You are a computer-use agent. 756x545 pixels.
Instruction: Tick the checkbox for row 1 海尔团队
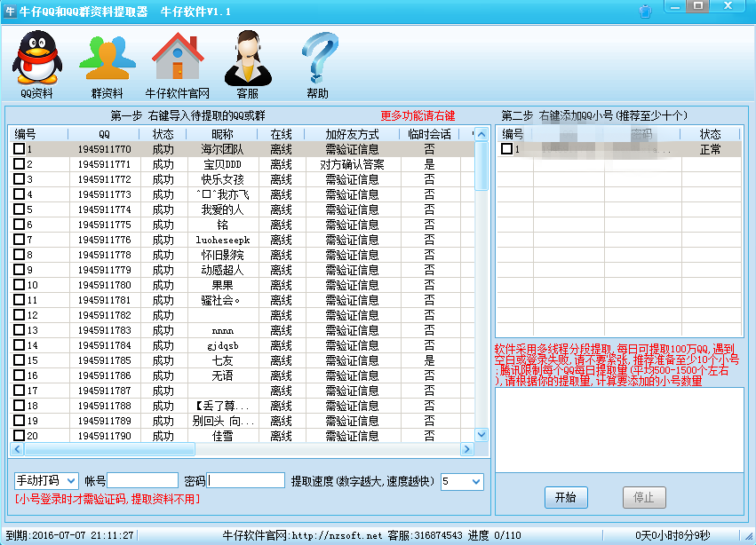[19, 149]
